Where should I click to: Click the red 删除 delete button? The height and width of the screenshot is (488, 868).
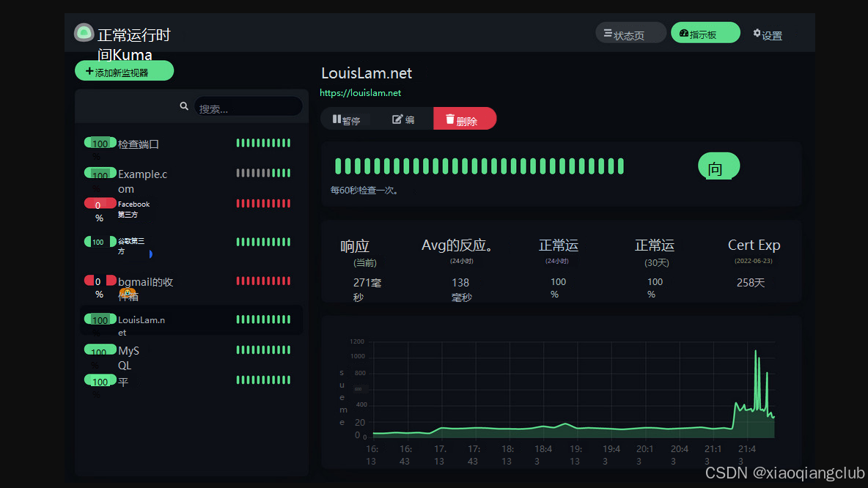click(x=465, y=119)
